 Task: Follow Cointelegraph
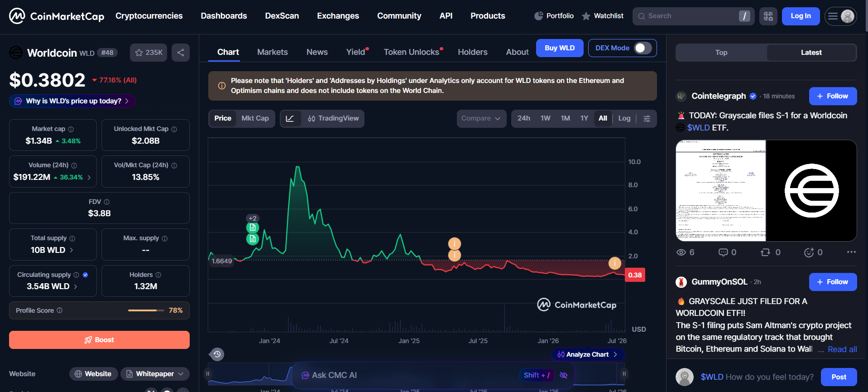(x=833, y=96)
